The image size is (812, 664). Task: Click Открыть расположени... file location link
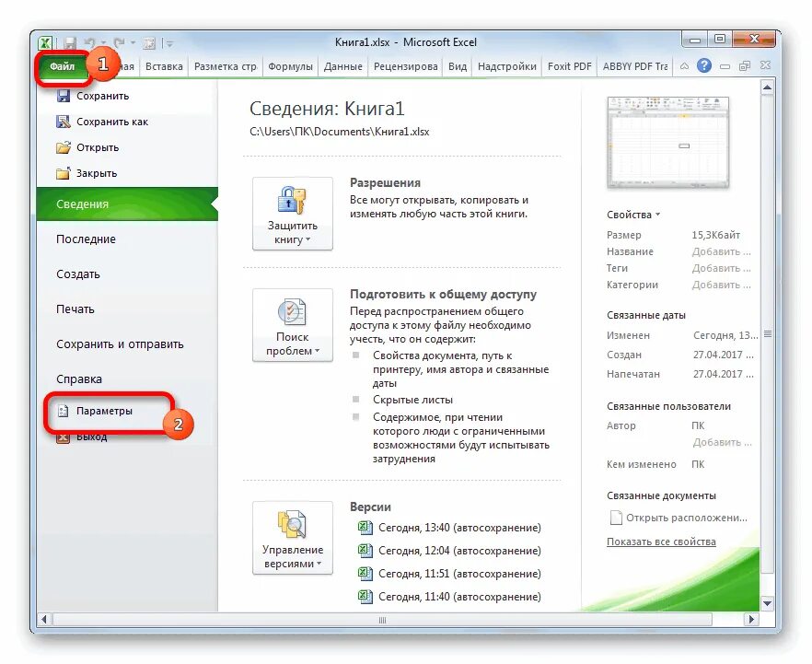tap(679, 518)
